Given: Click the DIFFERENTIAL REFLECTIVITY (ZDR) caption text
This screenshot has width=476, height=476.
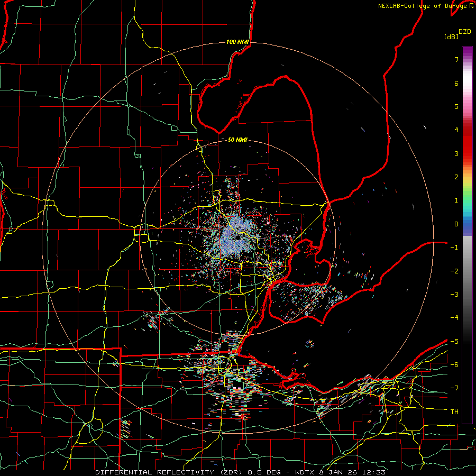Looking at the screenshot, I should 169,472.
